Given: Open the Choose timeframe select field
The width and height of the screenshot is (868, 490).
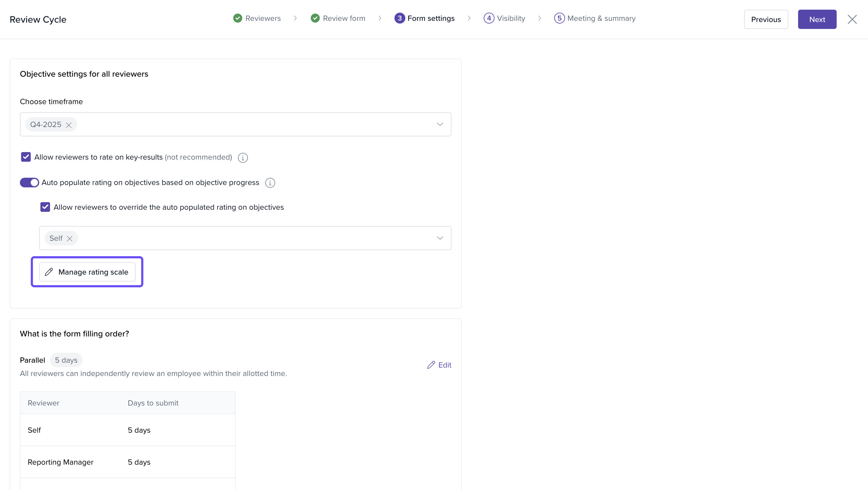Looking at the screenshot, I should [x=236, y=124].
